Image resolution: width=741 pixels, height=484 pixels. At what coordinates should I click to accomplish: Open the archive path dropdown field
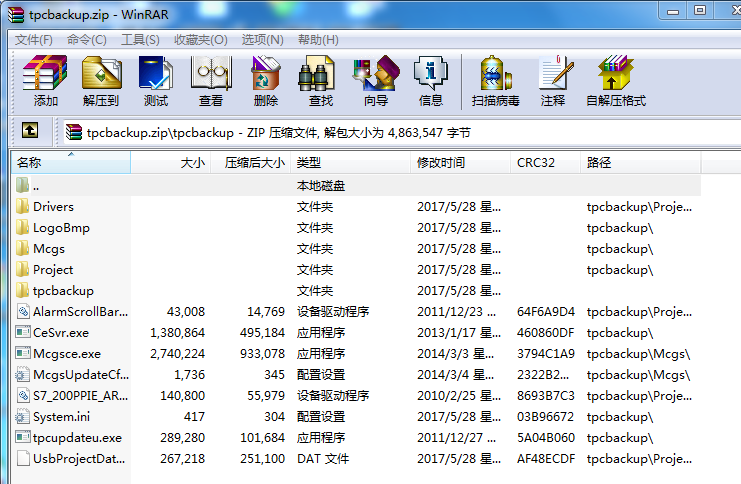(x=400, y=132)
